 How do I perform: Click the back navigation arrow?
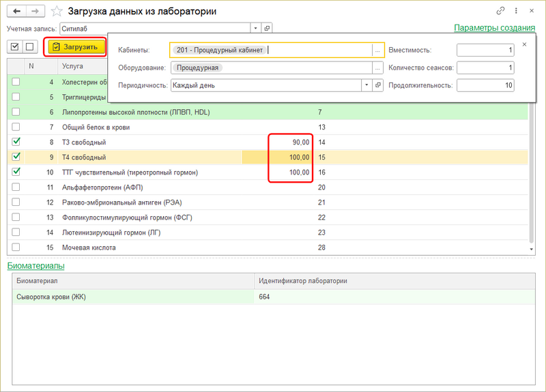pyautogui.click(x=16, y=11)
